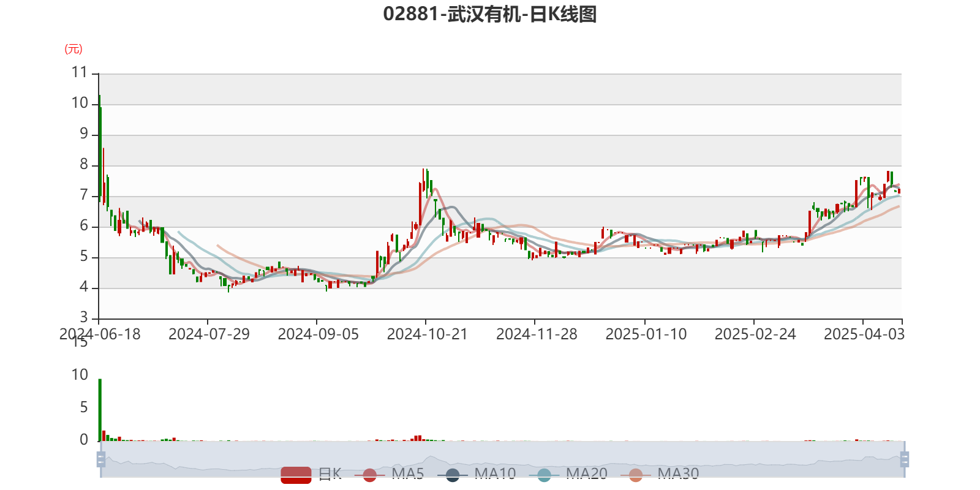Viewport: 980px width, 490px height.
Task: Click the price axis label 4
Action: point(84,287)
